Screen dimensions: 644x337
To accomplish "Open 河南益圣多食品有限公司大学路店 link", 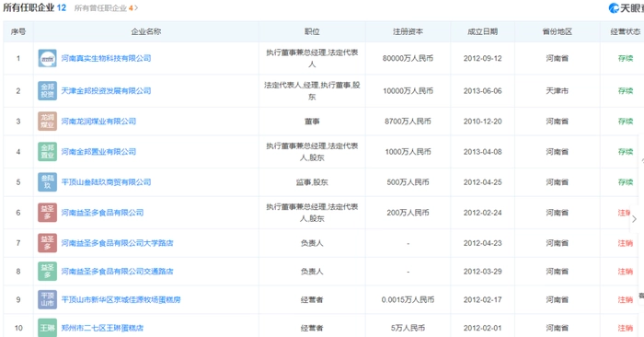I will (x=117, y=243).
